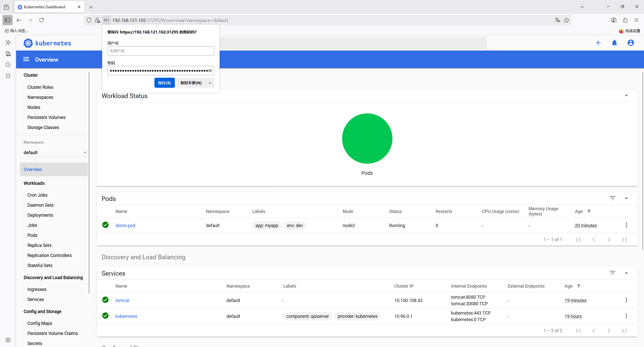644x347 pixels.
Task: Click the 用户名 username input field
Action: tap(161, 51)
